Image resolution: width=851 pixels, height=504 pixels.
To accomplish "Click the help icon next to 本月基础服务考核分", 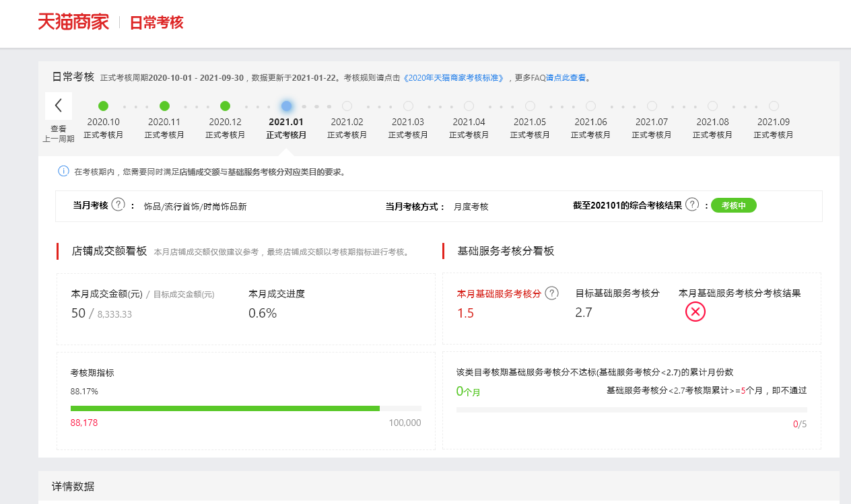I will (x=552, y=293).
